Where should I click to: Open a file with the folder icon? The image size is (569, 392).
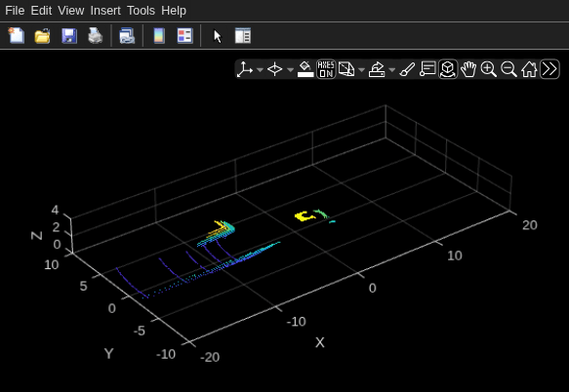43,35
